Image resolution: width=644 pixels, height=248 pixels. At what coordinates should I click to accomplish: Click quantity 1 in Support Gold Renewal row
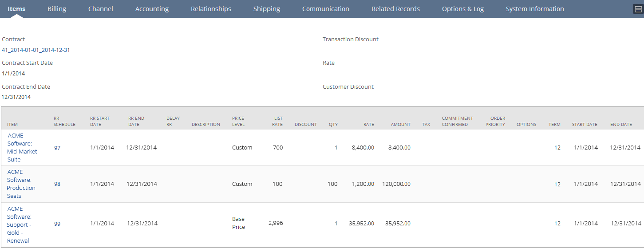point(336,224)
